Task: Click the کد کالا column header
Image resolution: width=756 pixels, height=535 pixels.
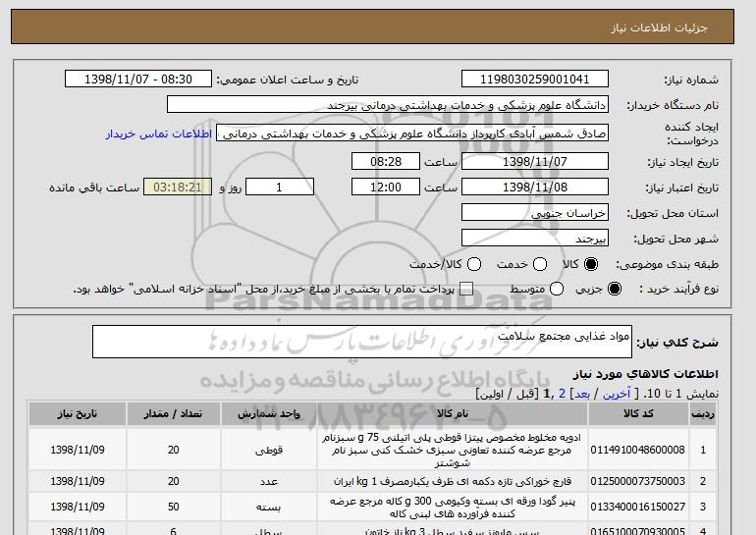Action: [638, 414]
